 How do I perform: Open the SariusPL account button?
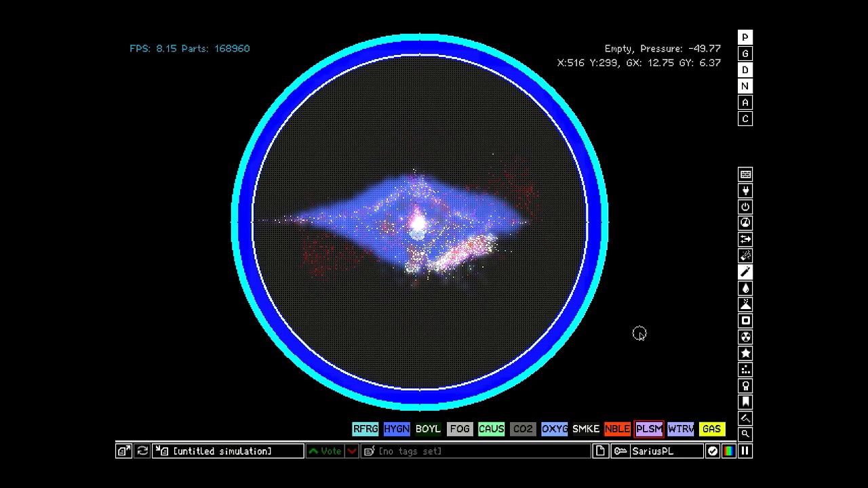coord(658,451)
